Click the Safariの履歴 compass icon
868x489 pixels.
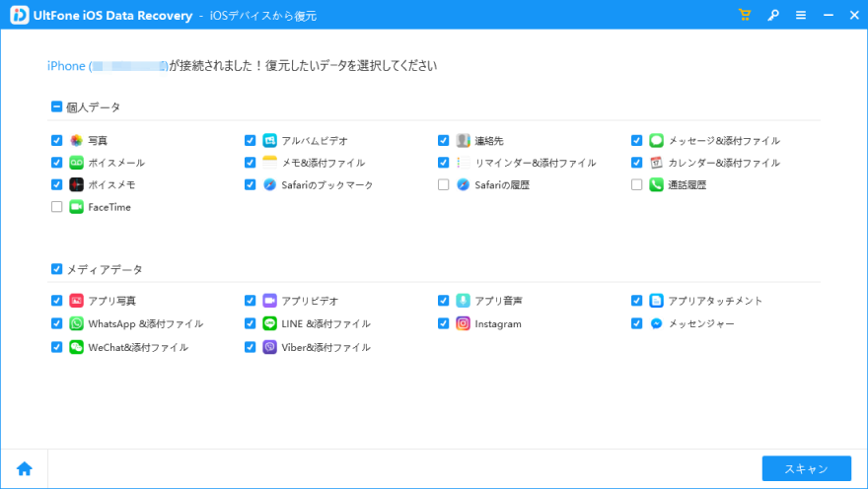point(464,184)
